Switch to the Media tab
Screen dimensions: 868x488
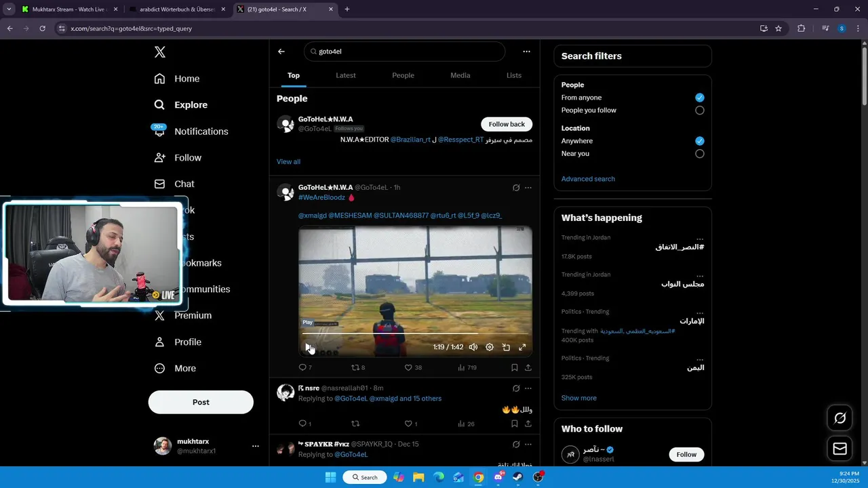click(460, 75)
